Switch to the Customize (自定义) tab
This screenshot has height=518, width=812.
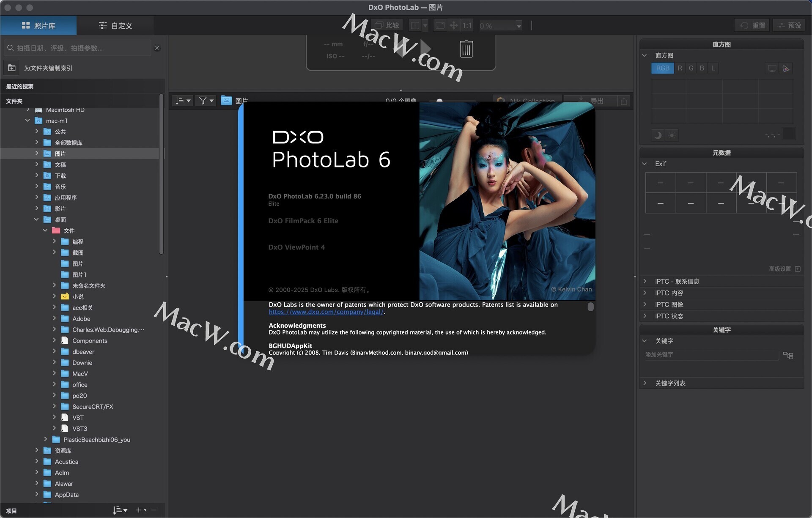pos(115,25)
